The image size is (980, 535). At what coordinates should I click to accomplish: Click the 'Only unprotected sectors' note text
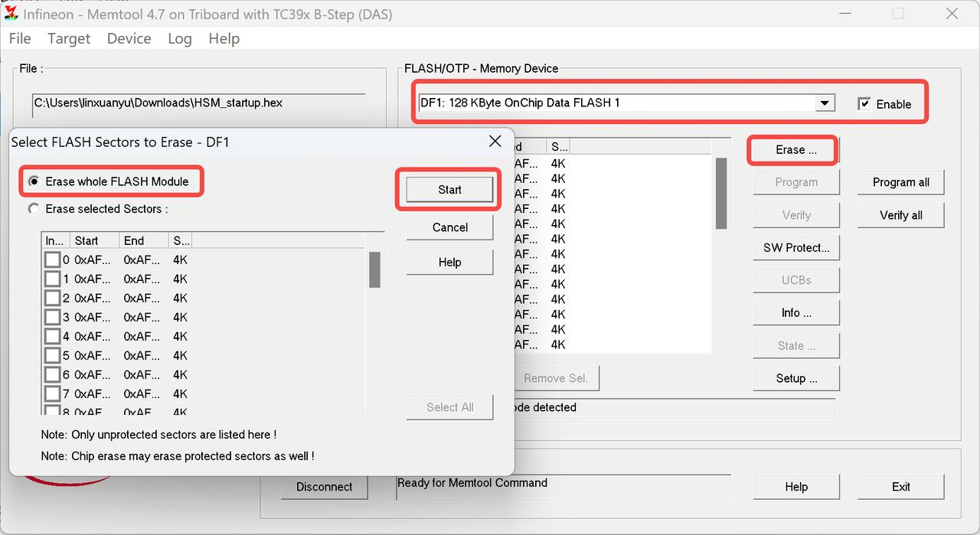158,434
